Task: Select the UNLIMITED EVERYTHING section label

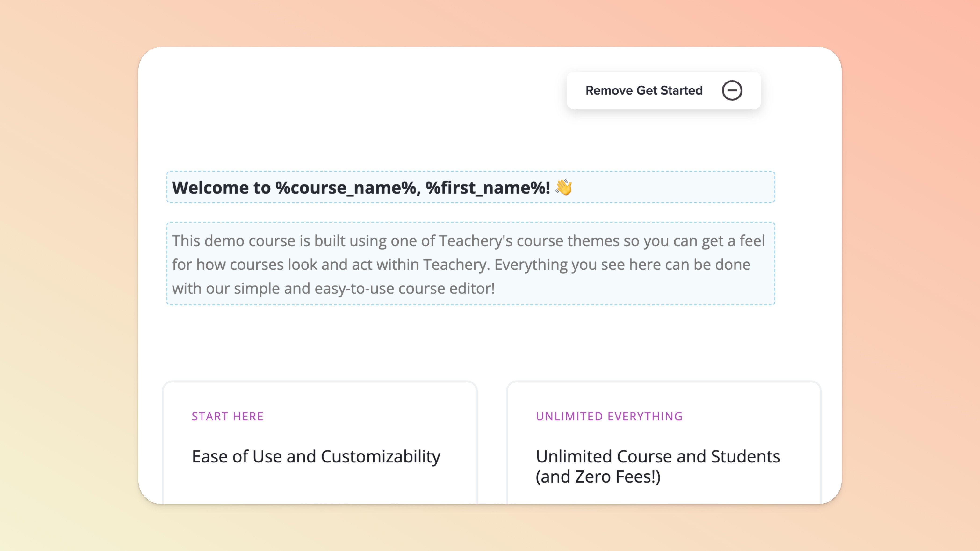Action: (609, 416)
